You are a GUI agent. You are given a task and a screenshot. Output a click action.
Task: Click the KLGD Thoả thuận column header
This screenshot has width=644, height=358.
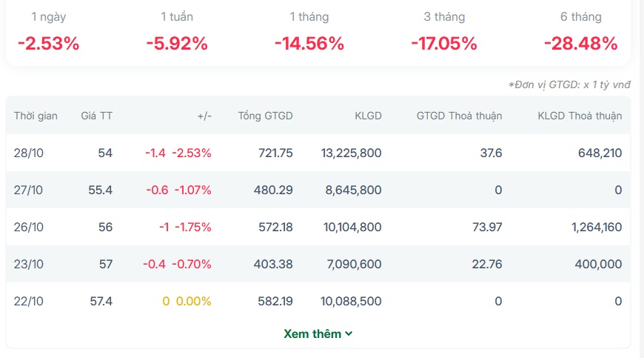580,116
